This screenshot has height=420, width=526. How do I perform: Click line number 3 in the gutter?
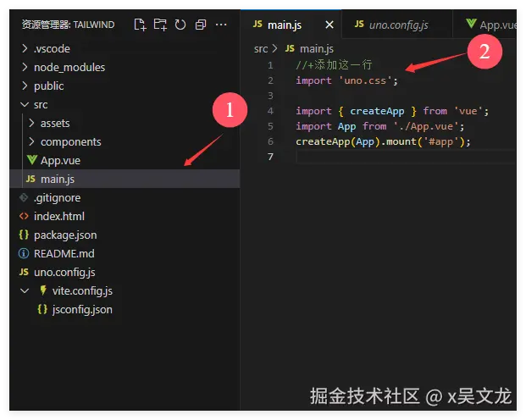(x=270, y=96)
